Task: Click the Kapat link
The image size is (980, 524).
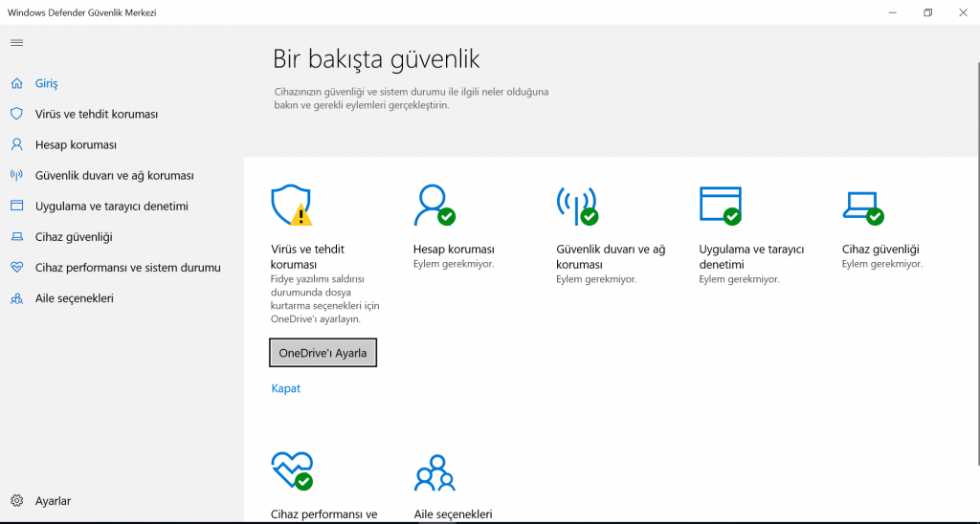Action: 285,388
